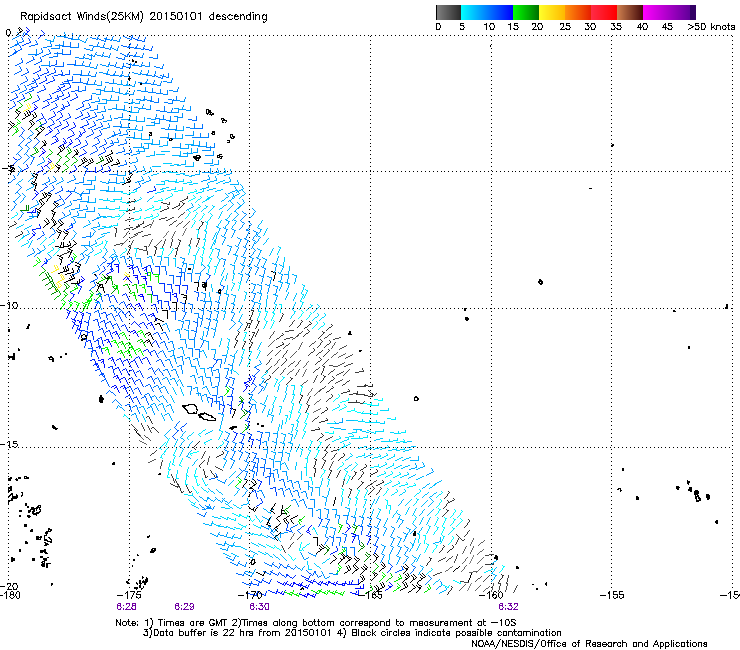Click the purple '6:32' time label
The width and height of the screenshot is (740, 650).
508,607
